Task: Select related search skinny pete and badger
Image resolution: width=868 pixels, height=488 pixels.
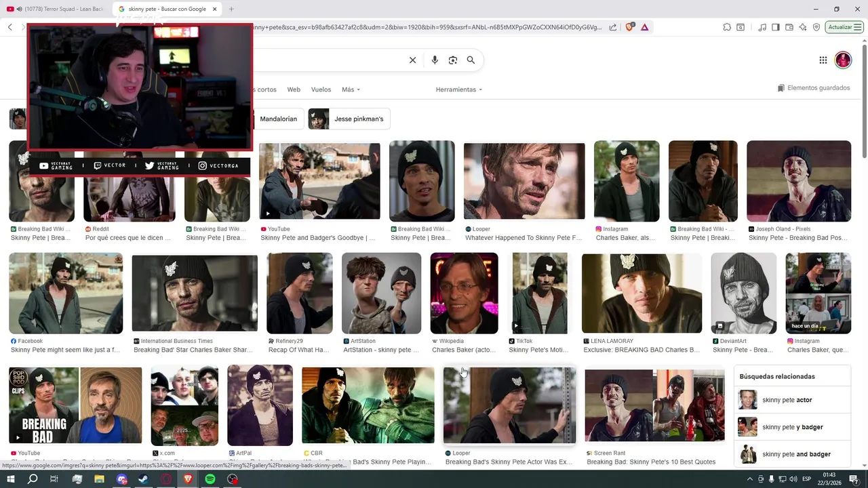Action: click(x=792, y=454)
